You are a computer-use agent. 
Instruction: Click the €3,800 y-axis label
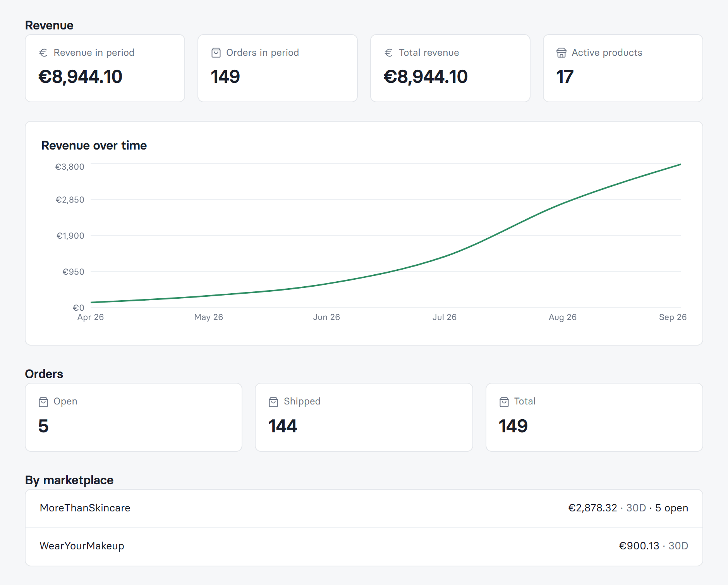coord(70,167)
